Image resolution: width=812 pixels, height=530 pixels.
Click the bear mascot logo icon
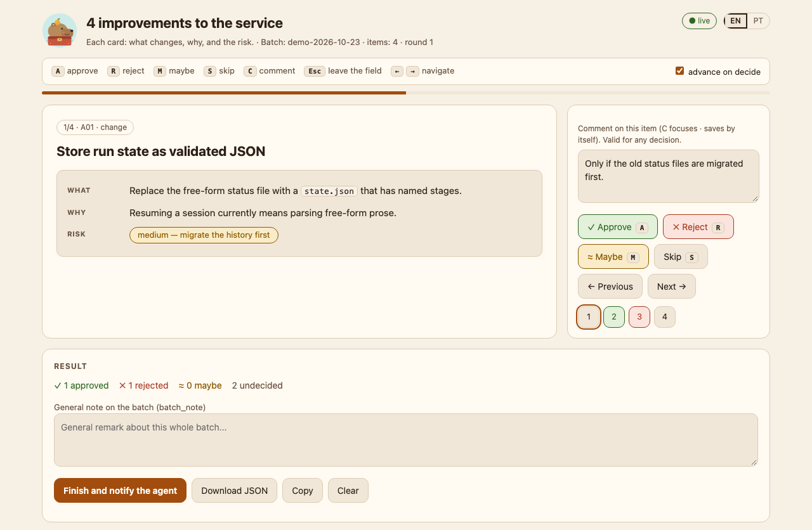(60, 30)
